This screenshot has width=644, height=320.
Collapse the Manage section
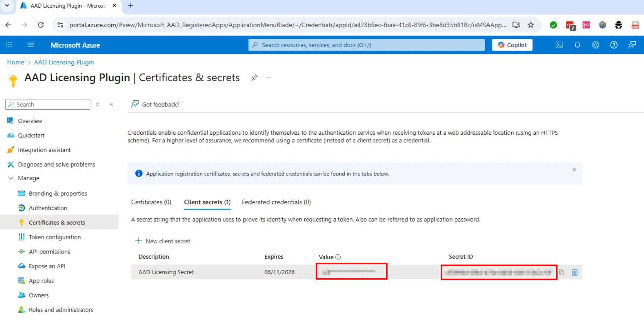point(11,178)
